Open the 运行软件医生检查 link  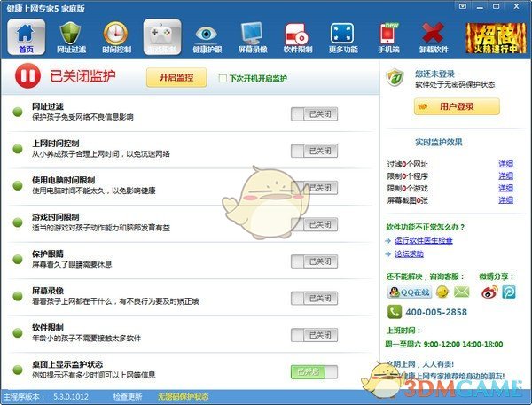436,240
